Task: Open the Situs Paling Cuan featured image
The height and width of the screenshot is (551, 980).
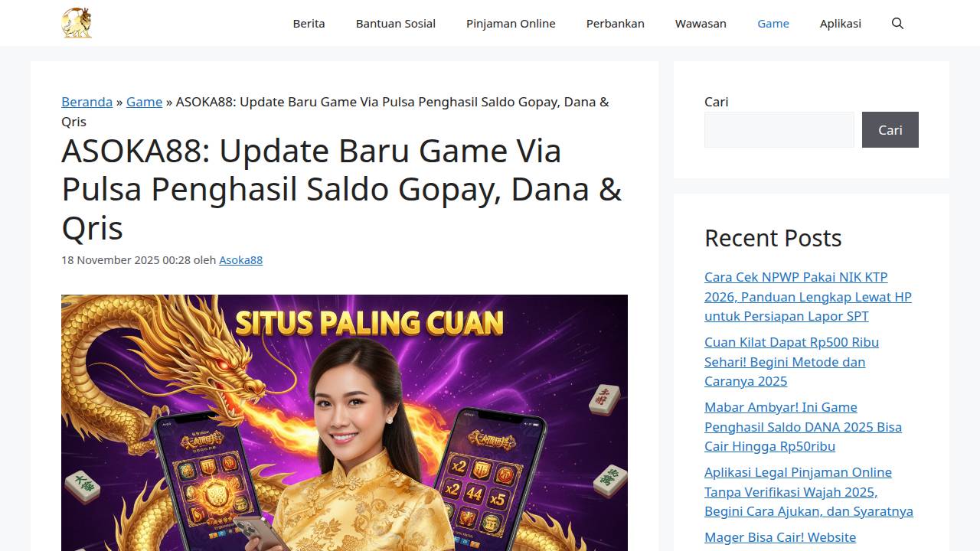Action: (x=345, y=422)
